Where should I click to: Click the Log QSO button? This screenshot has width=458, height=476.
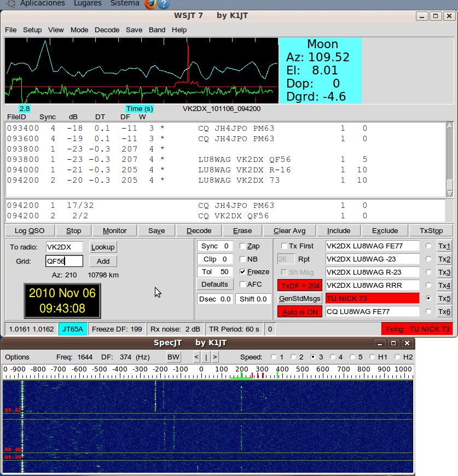point(30,231)
